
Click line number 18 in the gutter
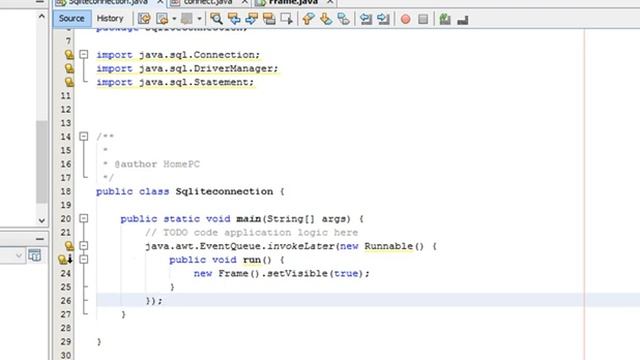pos(66,191)
